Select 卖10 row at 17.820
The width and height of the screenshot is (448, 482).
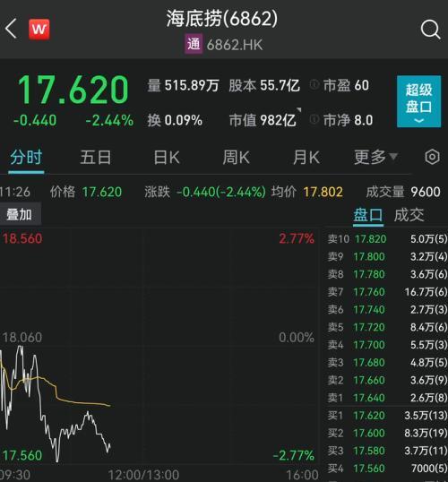tap(387, 239)
